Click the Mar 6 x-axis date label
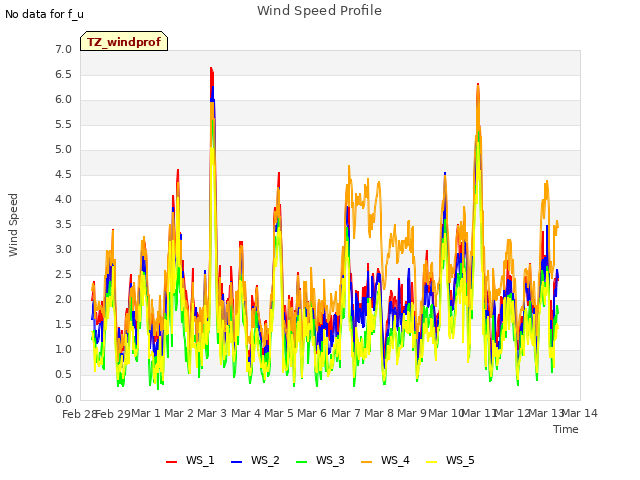 [x=312, y=413]
